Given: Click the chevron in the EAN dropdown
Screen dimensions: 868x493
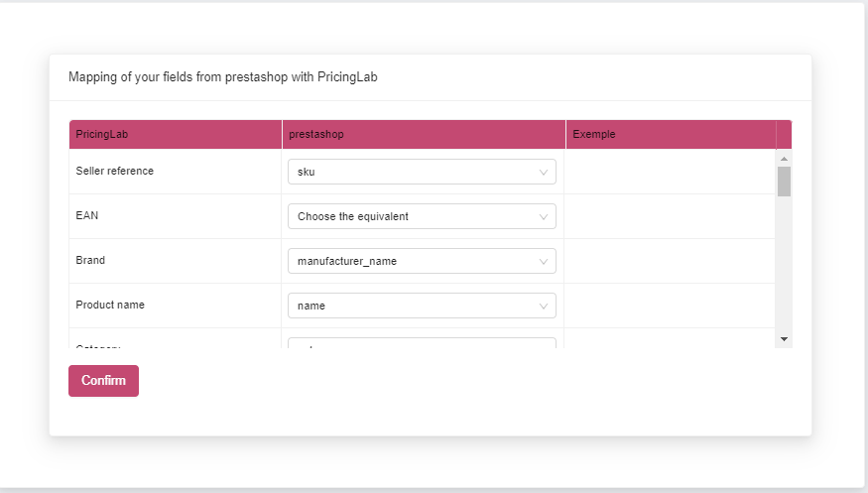Looking at the screenshot, I should [544, 217].
